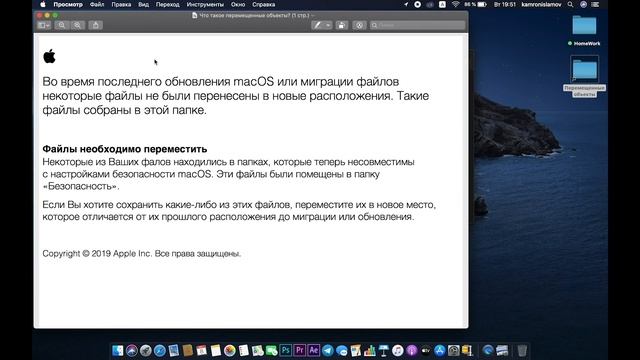640x360 pixels.
Task: Open Notification Center icon
Action: pos(596,4)
